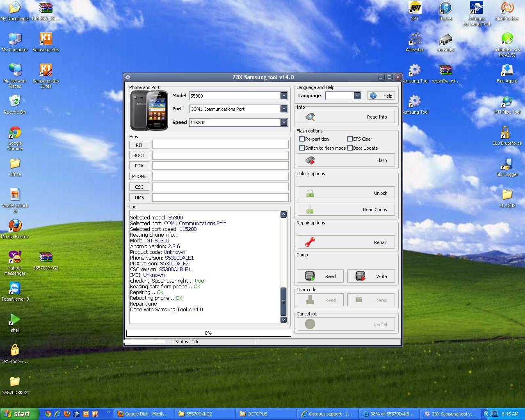Open the HTI Misc Tool shortcut

tap(507, 104)
